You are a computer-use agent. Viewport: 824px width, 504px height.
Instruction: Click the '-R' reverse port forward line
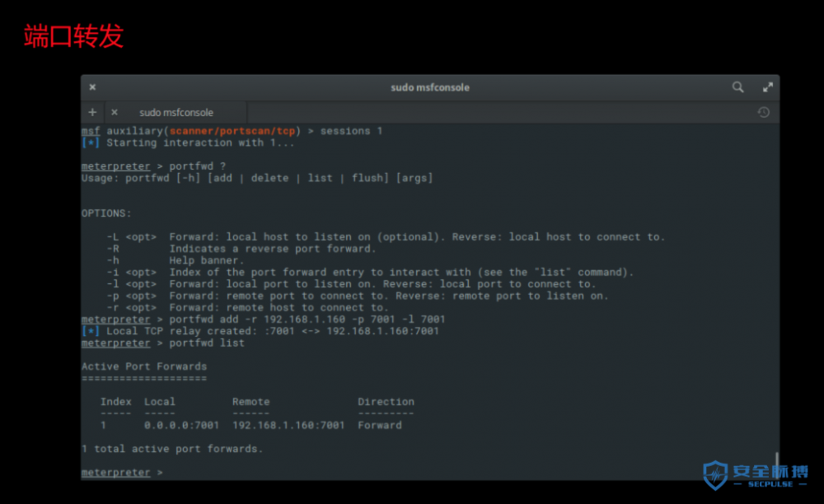(x=241, y=249)
